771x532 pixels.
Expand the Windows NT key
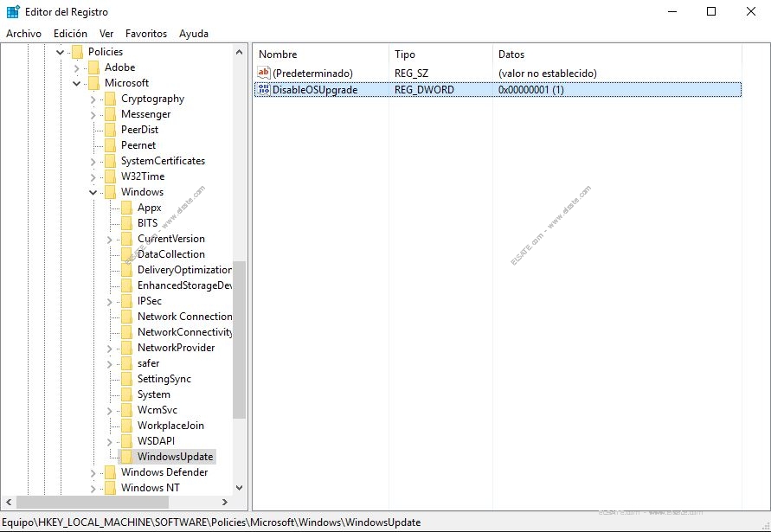[x=93, y=489]
